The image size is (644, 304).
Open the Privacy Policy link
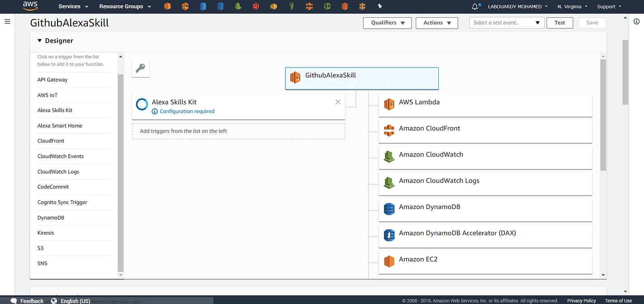pyautogui.click(x=582, y=301)
